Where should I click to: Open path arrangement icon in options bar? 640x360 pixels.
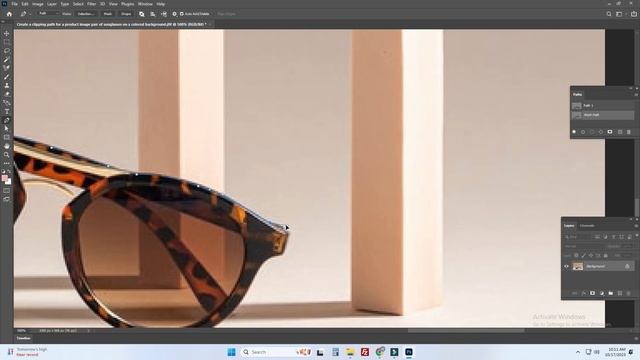[x=164, y=14]
